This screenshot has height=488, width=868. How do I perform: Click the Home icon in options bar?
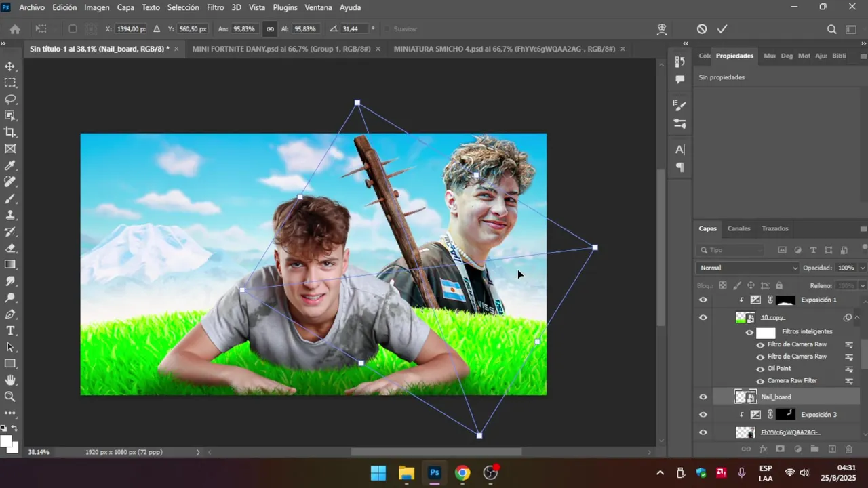point(15,29)
